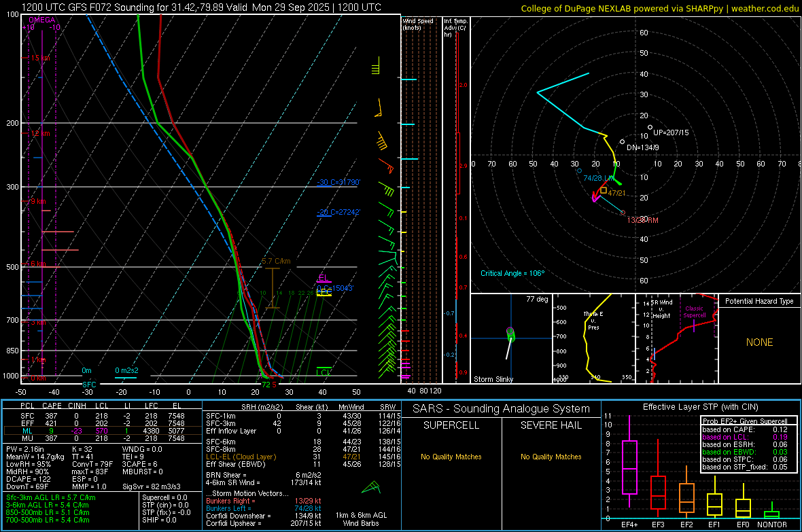The height and width of the screenshot is (532, 802).
Task: Click the BRN Shear = 6 m2/s2 value
Action: (264, 475)
